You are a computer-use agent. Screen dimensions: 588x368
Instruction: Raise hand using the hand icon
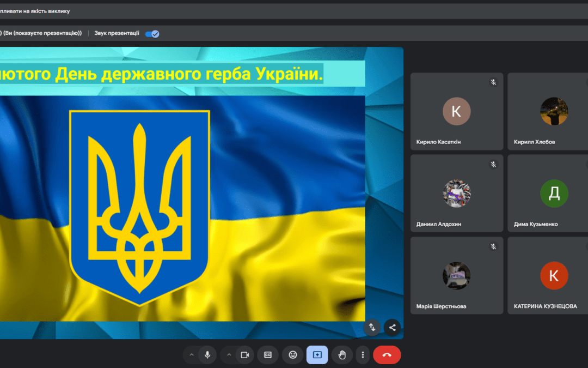(x=342, y=355)
